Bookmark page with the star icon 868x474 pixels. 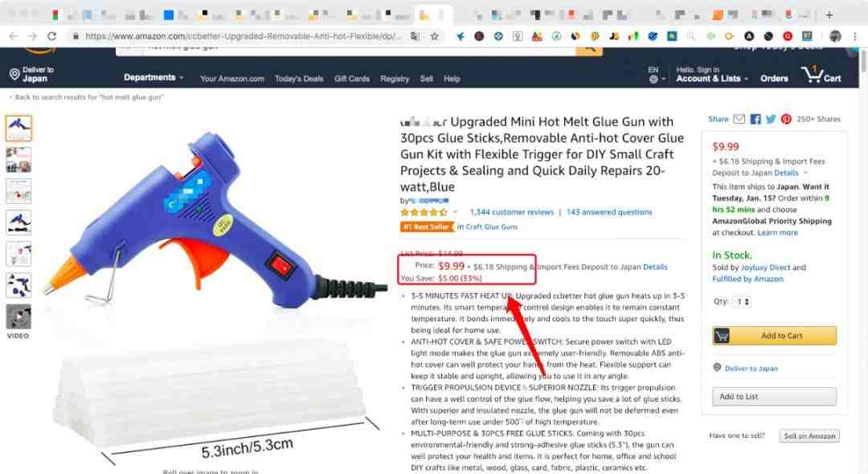coord(435,36)
